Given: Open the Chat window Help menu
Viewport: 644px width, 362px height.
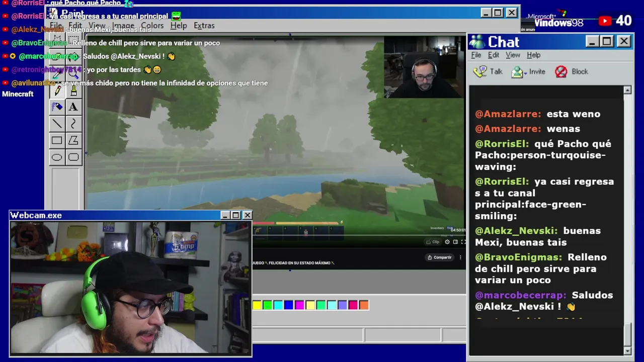Looking at the screenshot, I should click(x=533, y=55).
